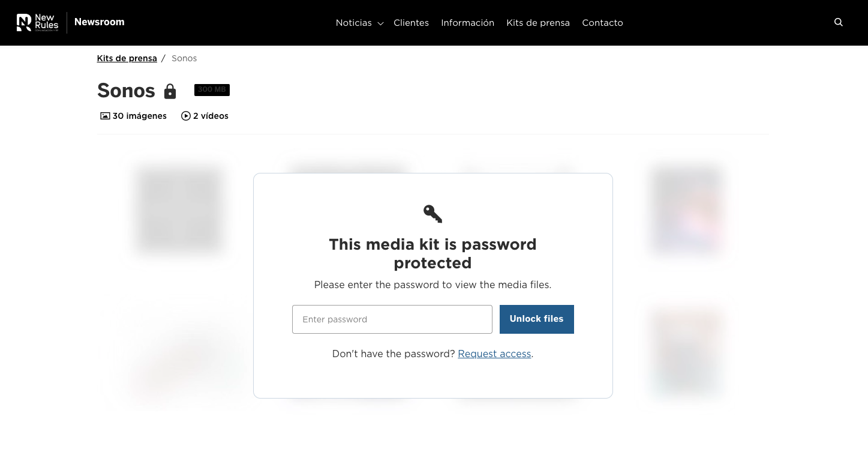
Task: Click the 300 MB size badge
Action: tap(212, 89)
